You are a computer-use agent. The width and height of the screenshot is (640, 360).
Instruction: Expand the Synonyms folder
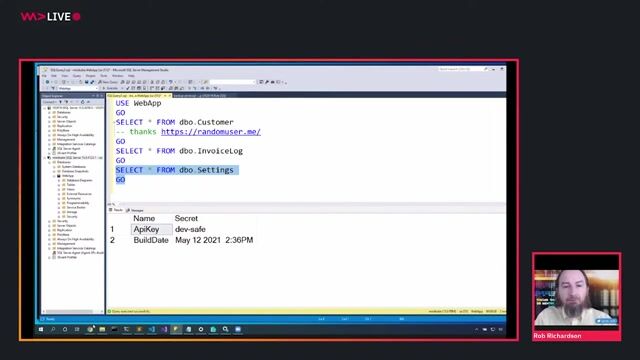59,198
